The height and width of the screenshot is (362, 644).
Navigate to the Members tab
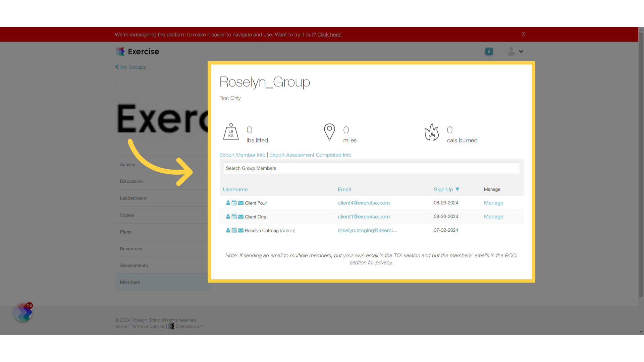point(129,282)
